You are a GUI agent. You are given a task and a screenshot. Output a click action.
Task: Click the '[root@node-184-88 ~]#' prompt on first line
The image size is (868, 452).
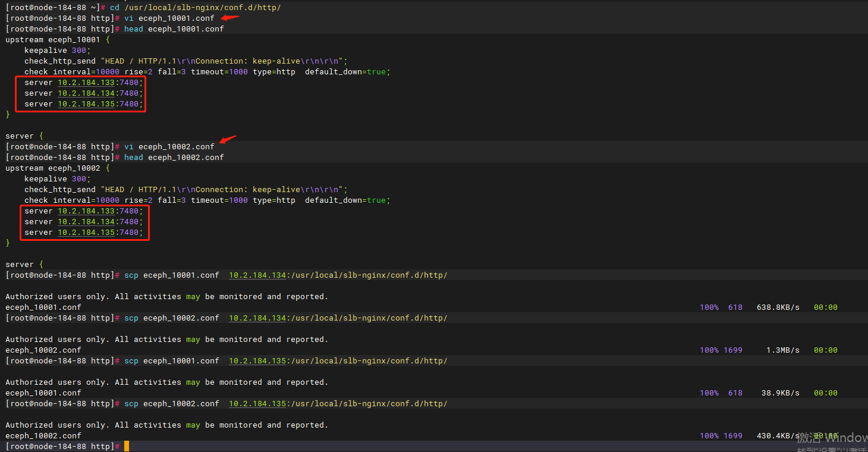[x=55, y=7]
